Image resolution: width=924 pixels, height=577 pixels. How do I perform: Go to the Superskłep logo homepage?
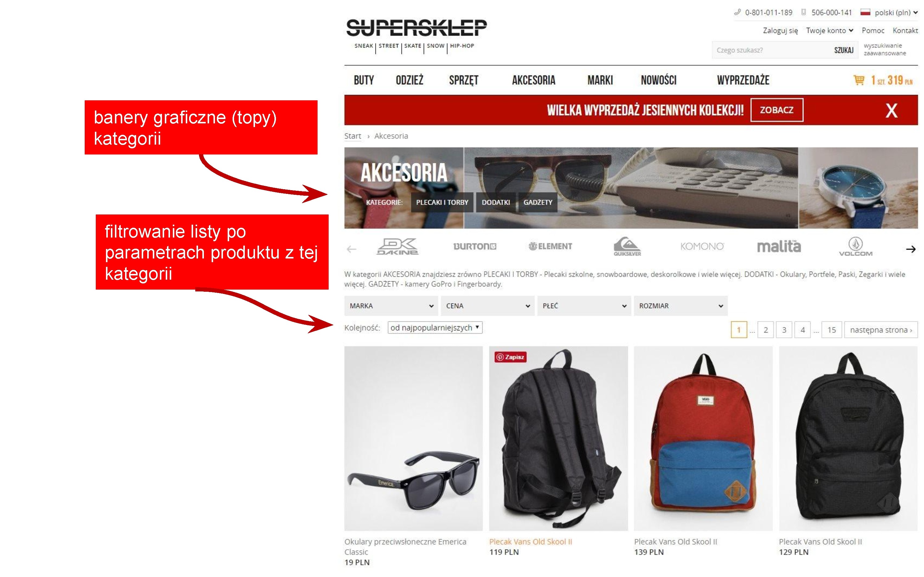pos(416,34)
